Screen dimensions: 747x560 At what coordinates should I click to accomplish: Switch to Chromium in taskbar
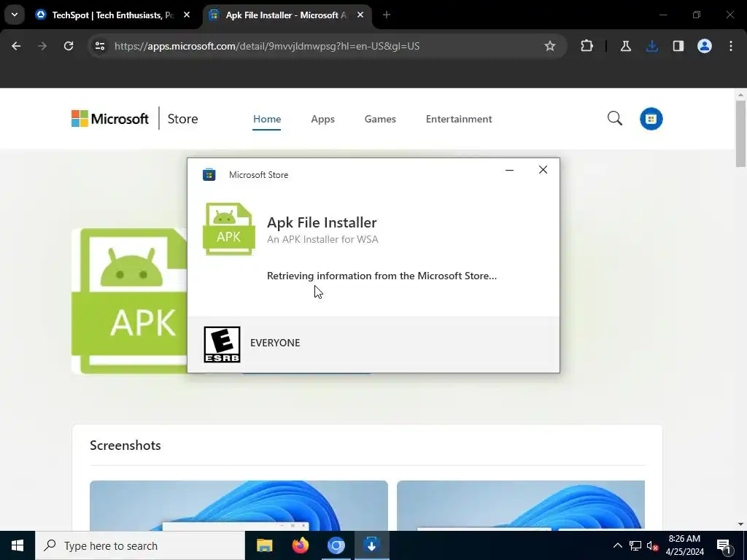tap(336, 545)
